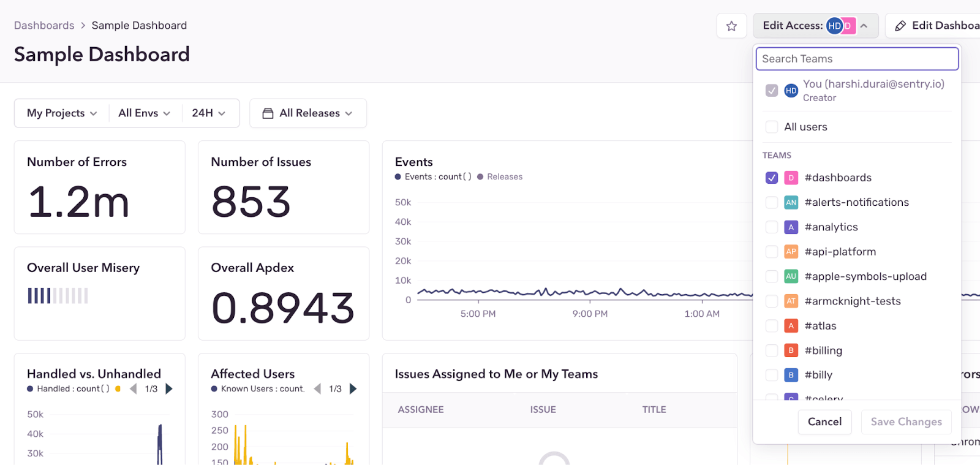This screenshot has width=980, height=465.
Task: Enable access for #analytics team
Action: [x=772, y=227]
